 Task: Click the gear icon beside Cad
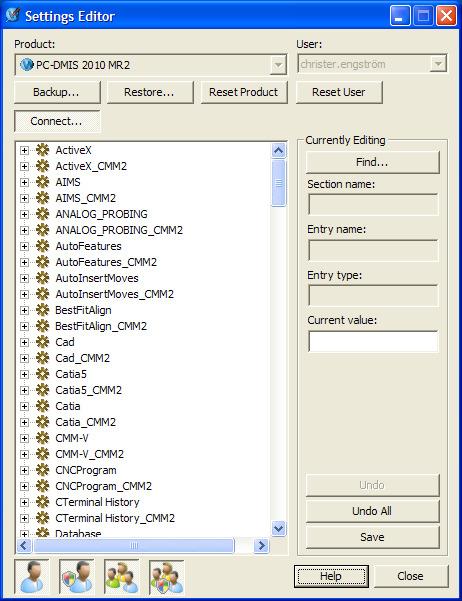(x=43, y=342)
